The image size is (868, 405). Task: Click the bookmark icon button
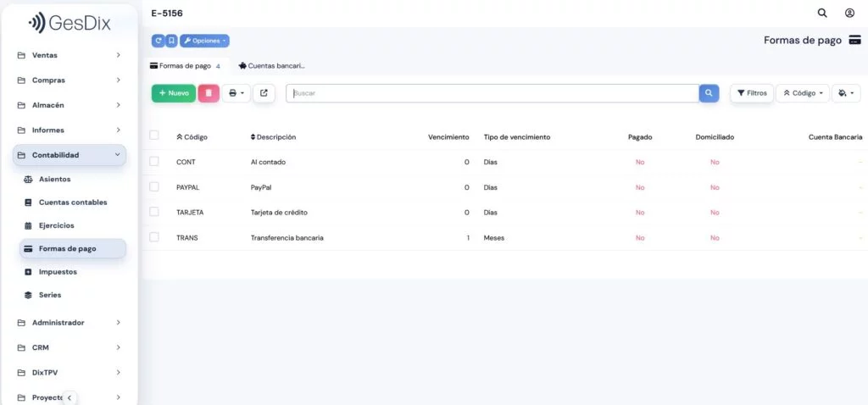click(171, 41)
